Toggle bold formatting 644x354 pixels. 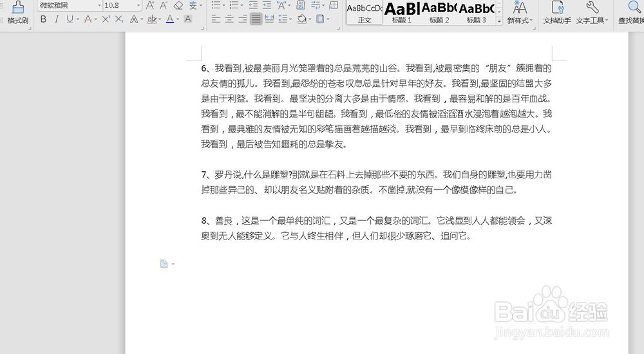click(x=43, y=19)
